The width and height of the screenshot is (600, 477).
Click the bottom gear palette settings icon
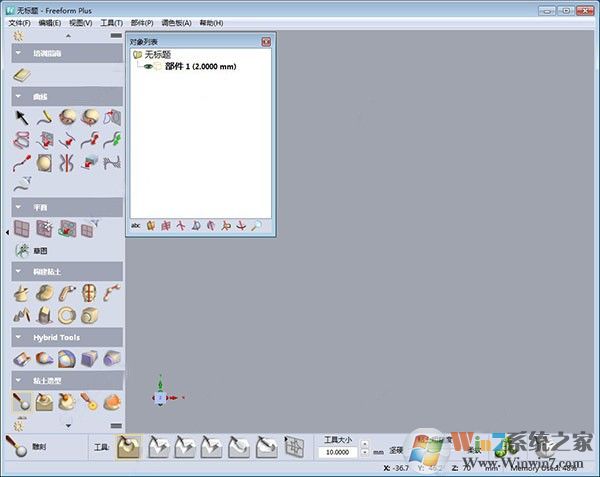pyautogui.click(x=18, y=426)
